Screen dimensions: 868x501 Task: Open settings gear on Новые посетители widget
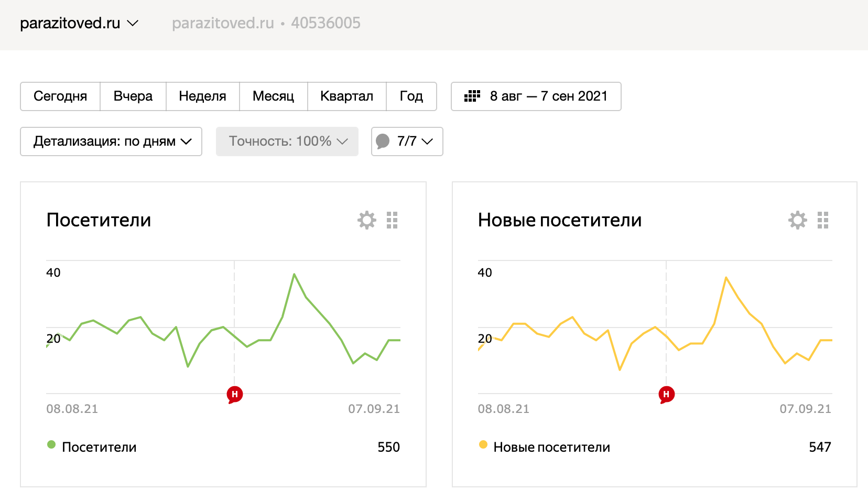(798, 220)
